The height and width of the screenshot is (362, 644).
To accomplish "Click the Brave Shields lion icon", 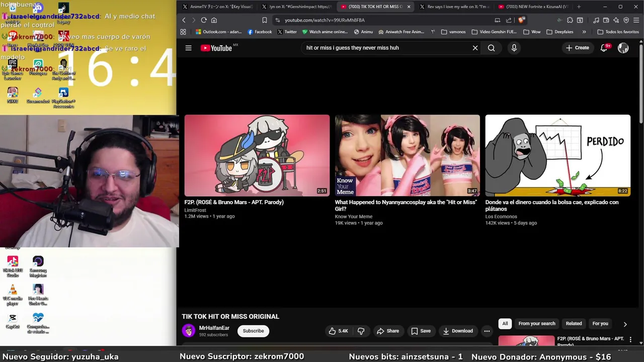I will pos(522,20).
